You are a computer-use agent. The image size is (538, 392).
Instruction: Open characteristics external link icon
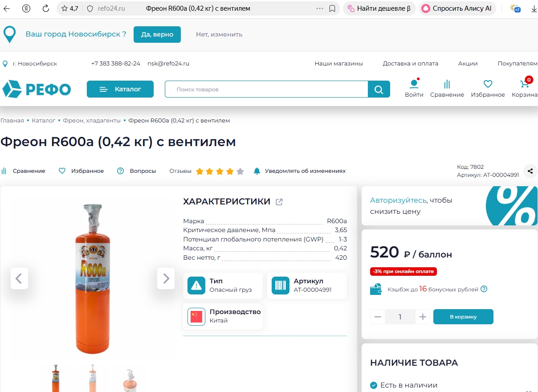[x=279, y=202]
